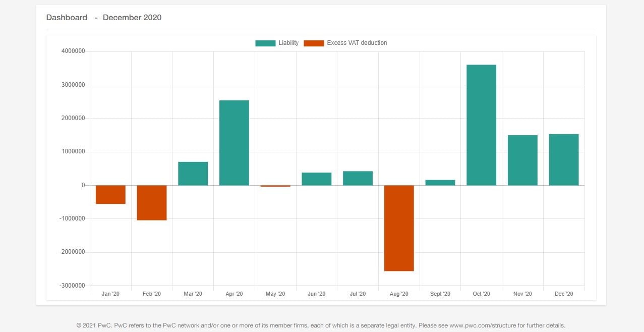Select the Jan '20 orange bar
This screenshot has height=332, width=644.
(110, 194)
